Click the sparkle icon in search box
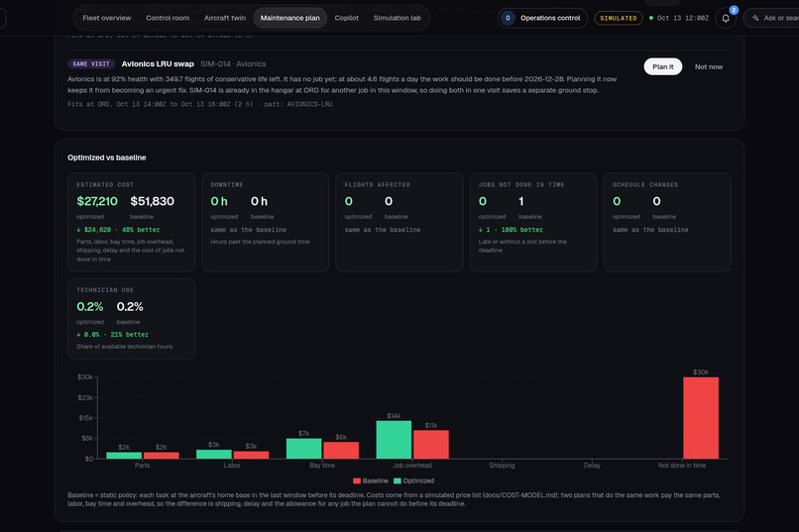The image size is (799, 532). (755, 18)
